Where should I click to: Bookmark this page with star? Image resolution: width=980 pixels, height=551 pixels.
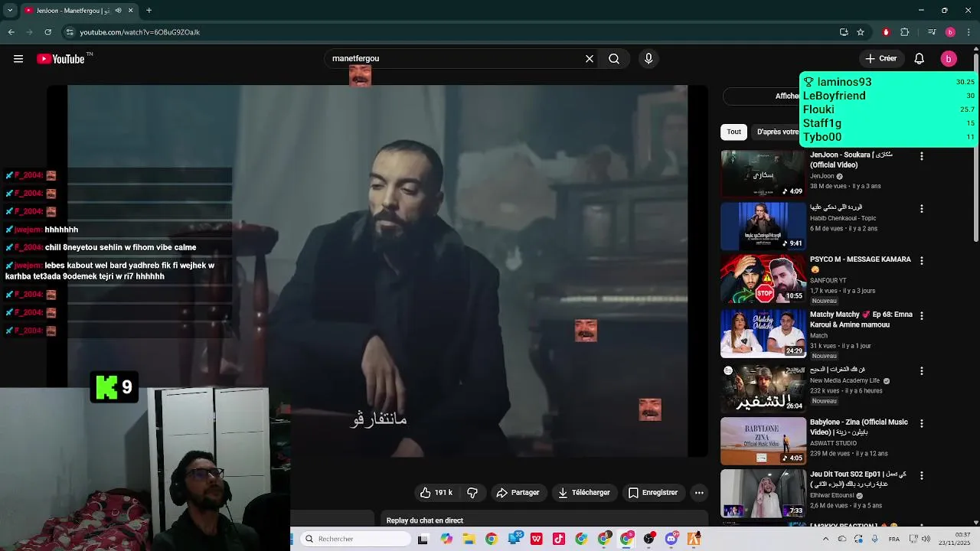pyautogui.click(x=861, y=32)
